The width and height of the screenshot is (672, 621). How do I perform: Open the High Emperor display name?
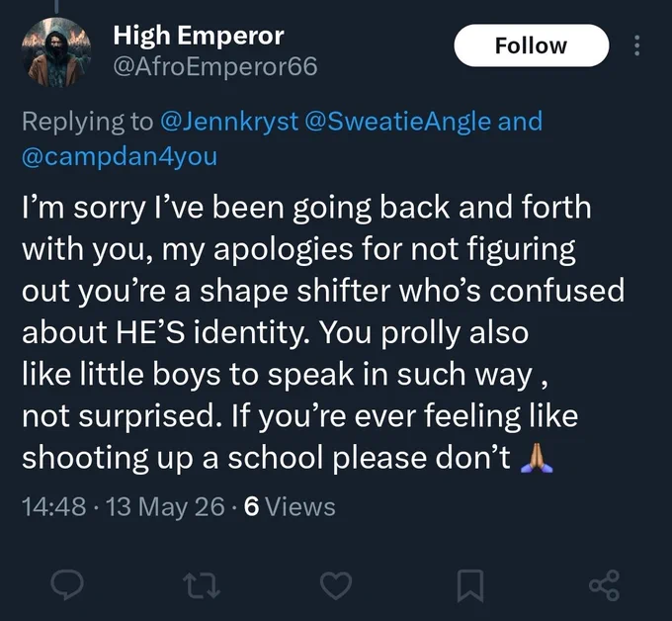[x=199, y=36]
